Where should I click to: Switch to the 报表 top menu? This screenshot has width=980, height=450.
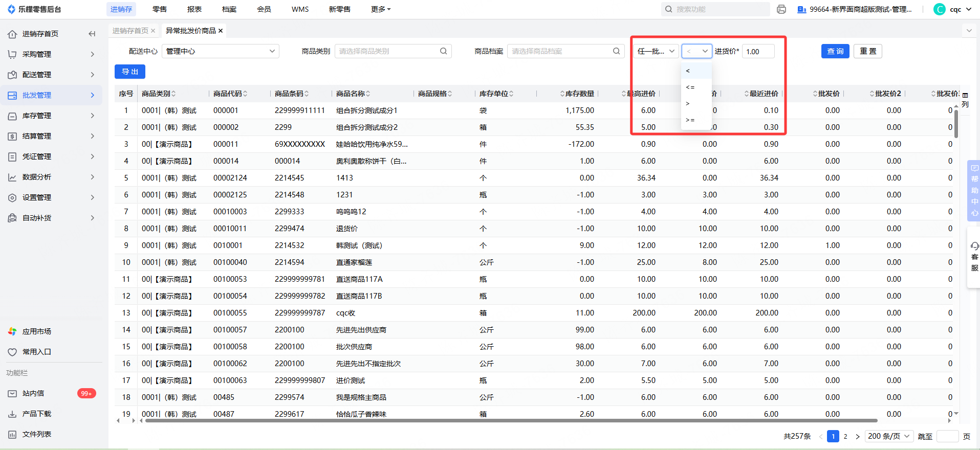coord(194,9)
